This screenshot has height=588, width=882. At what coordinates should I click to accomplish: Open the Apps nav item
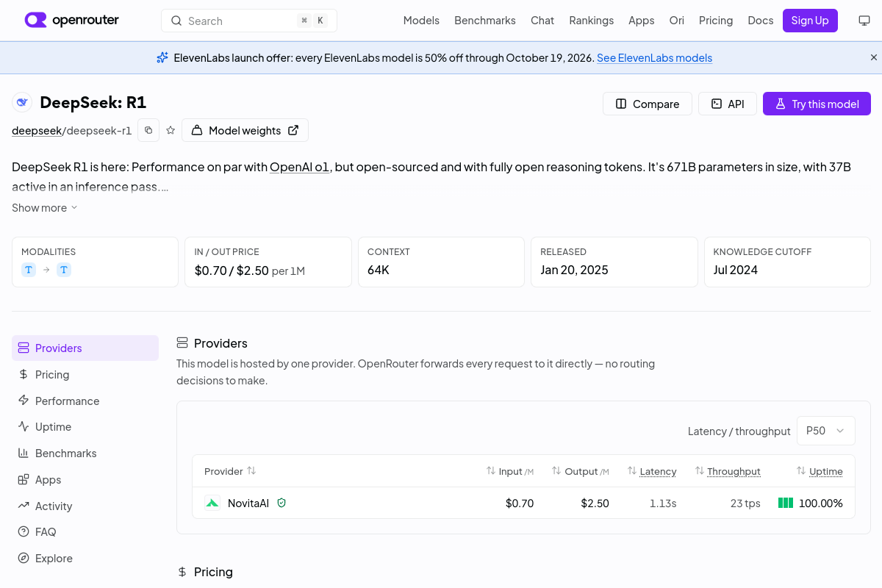(x=641, y=21)
